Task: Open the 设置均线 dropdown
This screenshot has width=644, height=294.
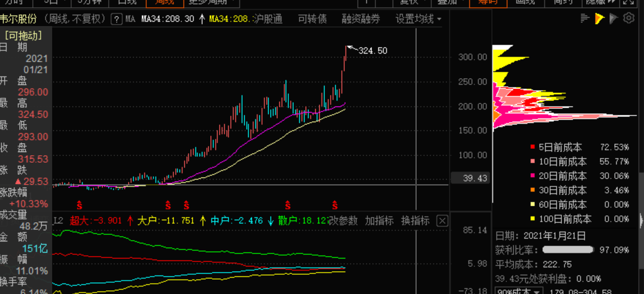Action: click(x=418, y=20)
